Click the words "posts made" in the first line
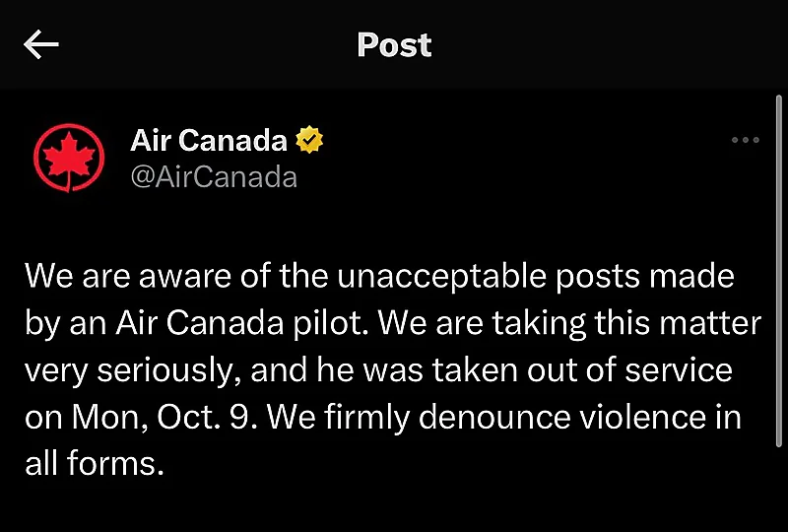788x532 pixels. (645, 277)
